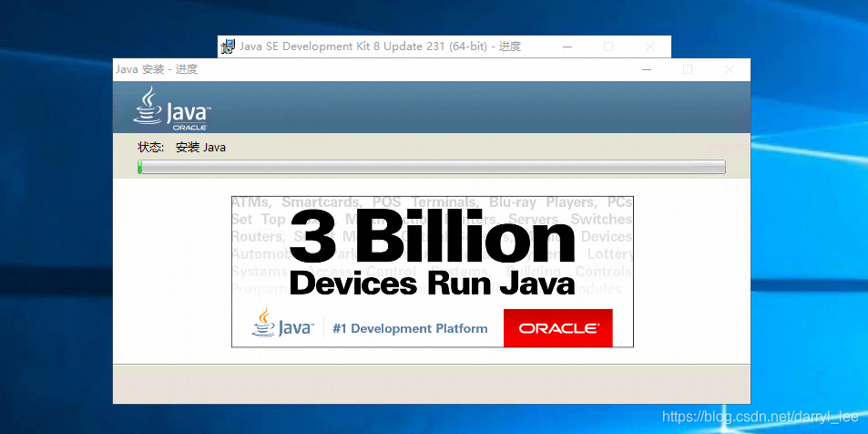
Task: Click the '#1 Development Platform' text
Action: tap(410, 328)
